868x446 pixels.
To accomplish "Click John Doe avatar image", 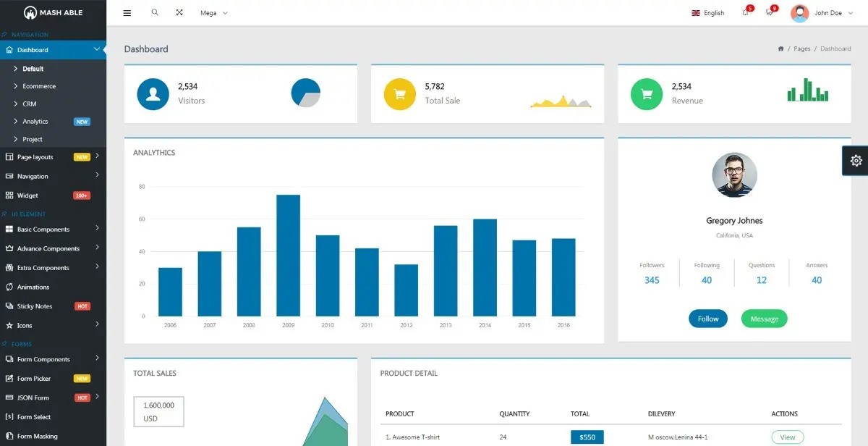I will pyautogui.click(x=799, y=13).
